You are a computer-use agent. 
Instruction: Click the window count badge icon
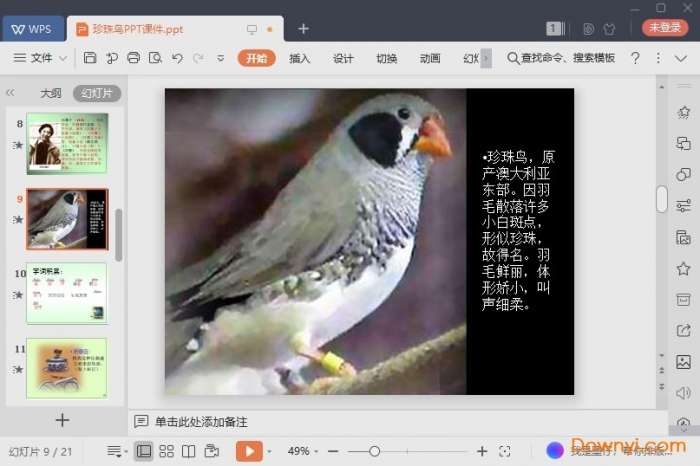[x=555, y=29]
